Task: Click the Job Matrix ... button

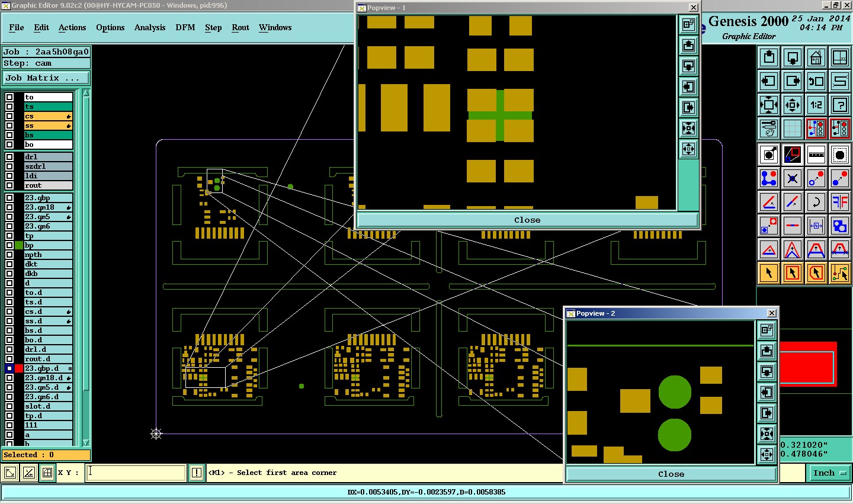Action: (x=46, y=78)
